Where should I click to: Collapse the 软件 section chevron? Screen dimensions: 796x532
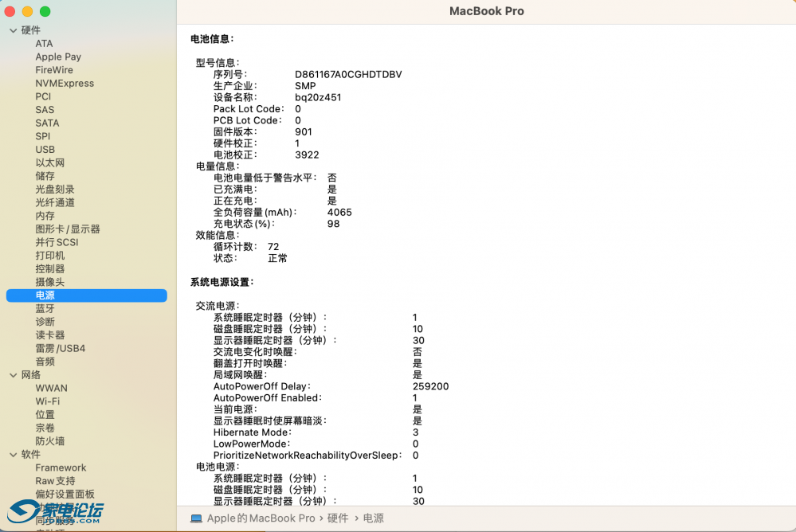pos(14,455)
